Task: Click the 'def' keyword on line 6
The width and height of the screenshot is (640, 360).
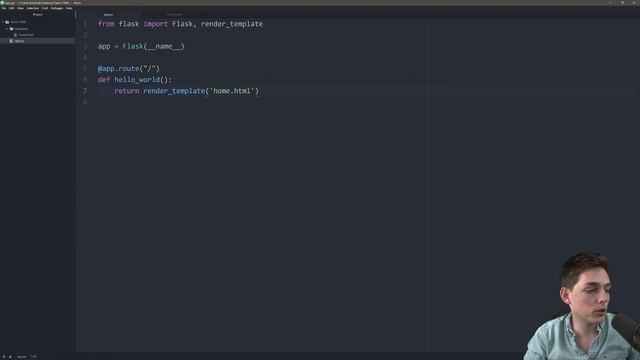Action: pyautogui.click(x=104, y=80)
